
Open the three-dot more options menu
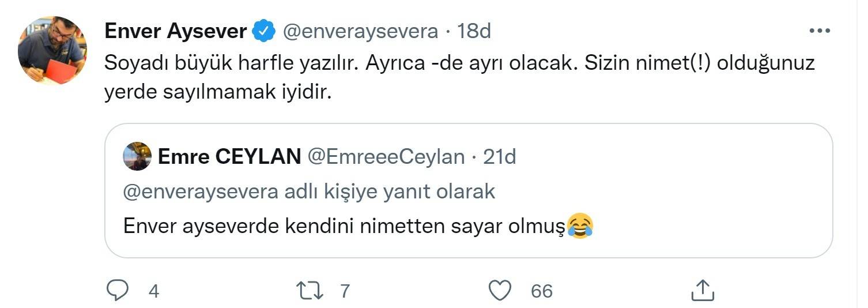(x=819, y=31)
